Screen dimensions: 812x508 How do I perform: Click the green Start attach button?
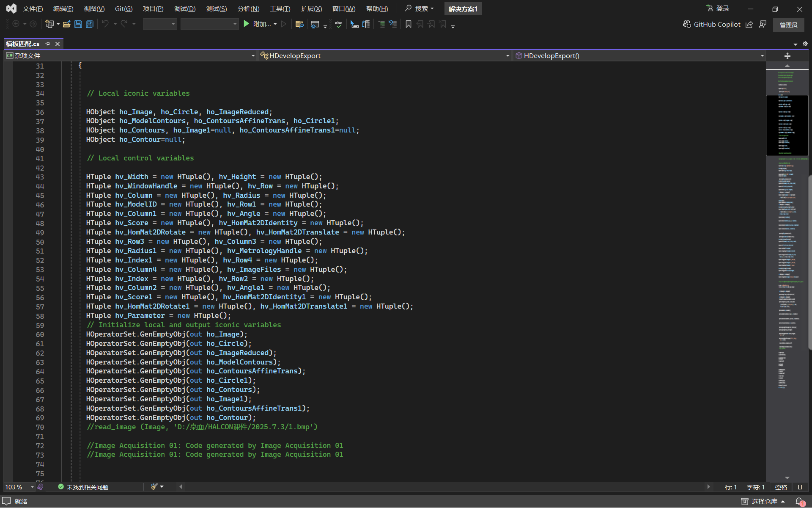(x=247, y=24)
